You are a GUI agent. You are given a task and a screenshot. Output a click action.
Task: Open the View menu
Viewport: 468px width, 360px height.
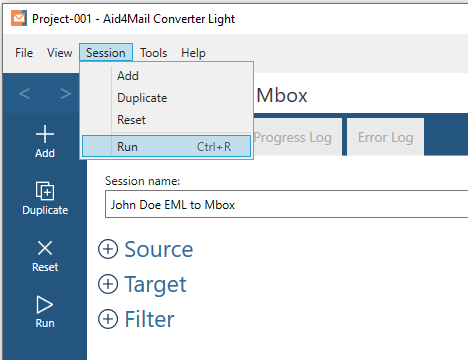[59, 53]
